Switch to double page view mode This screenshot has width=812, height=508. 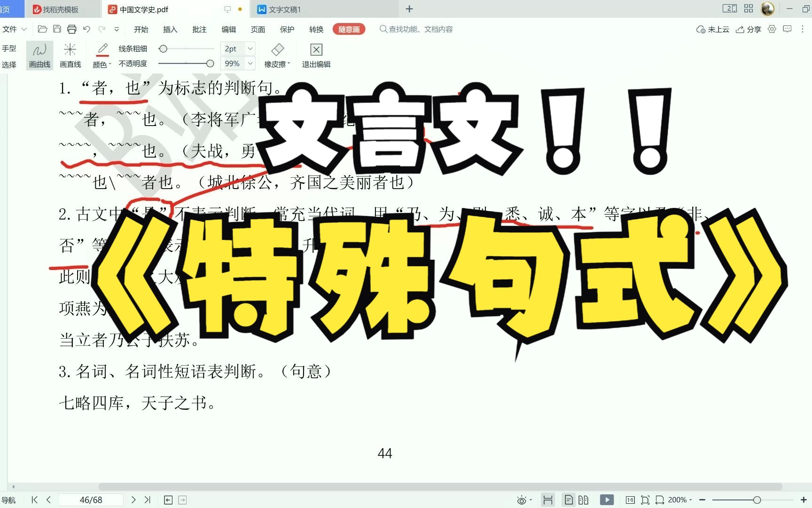coord(584,500)
